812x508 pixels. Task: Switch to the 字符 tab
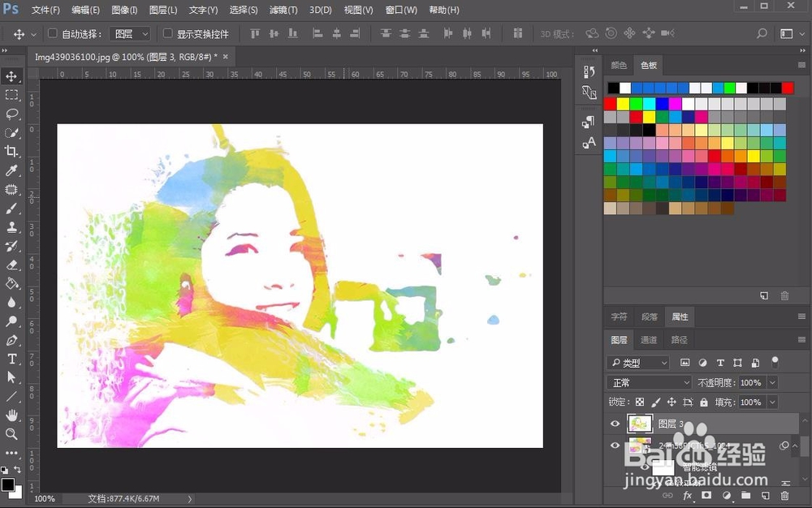619,316
